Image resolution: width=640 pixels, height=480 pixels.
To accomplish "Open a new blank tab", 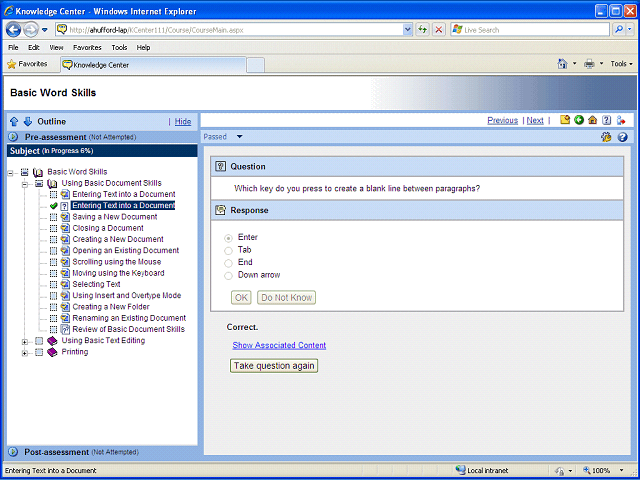I will [256, 65].
